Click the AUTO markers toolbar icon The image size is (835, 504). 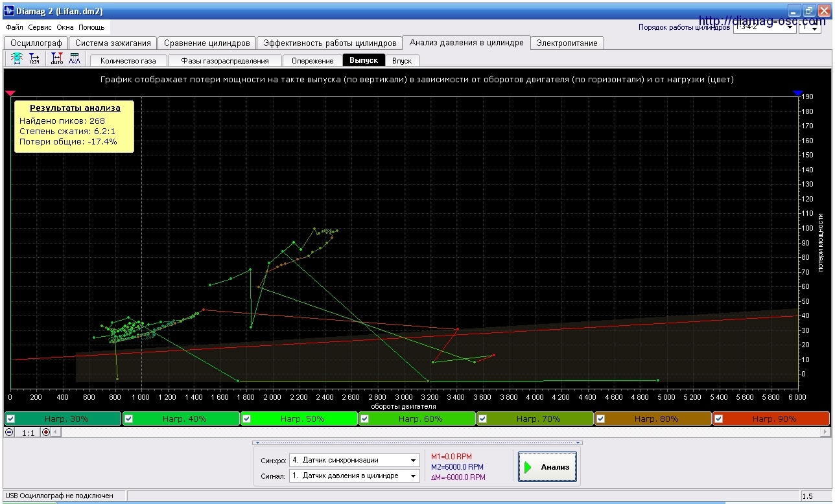coord(58,59)
